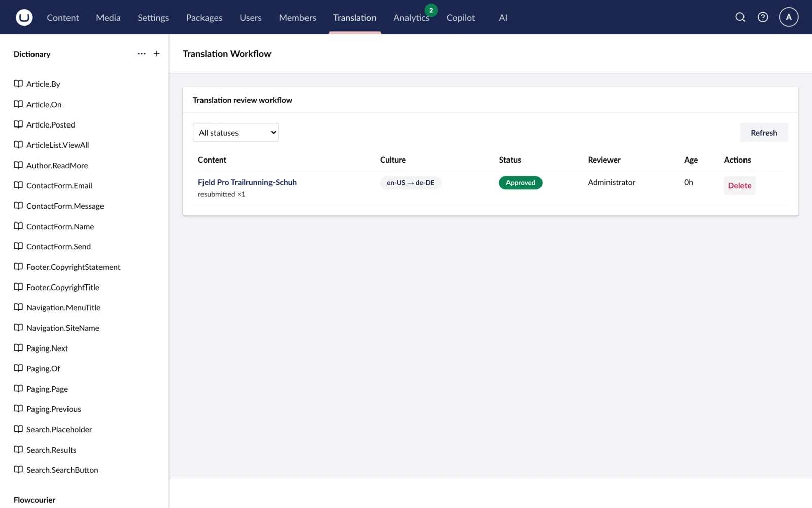
Task: Click the Translation Workflow page title
Action: [x=227, y=54]
